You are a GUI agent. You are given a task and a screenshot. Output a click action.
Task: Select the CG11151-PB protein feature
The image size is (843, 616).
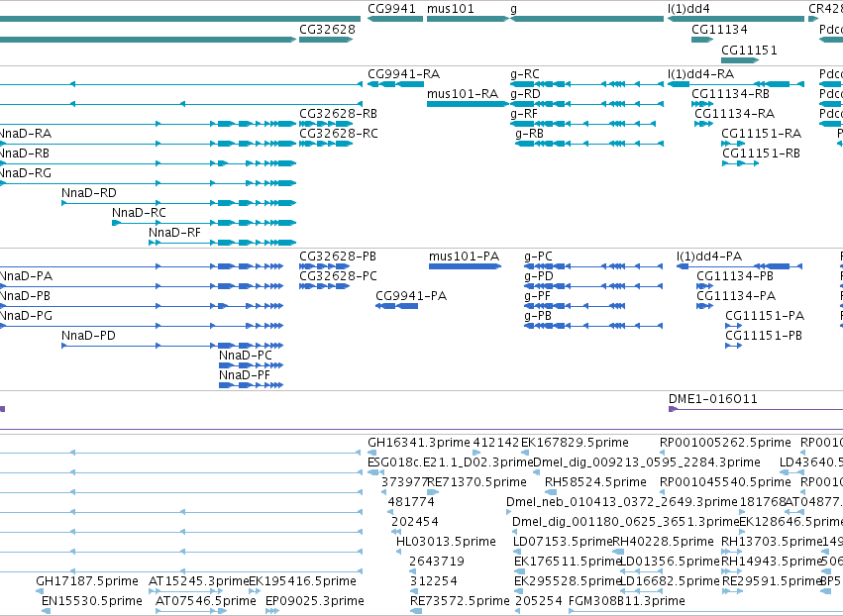click(x=733, y=346)
